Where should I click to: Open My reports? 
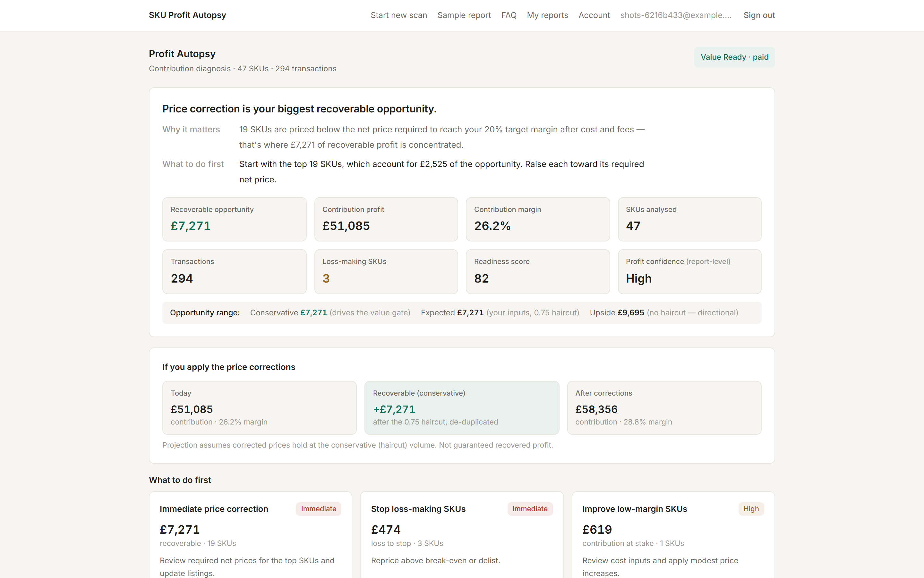coord(547,15)
